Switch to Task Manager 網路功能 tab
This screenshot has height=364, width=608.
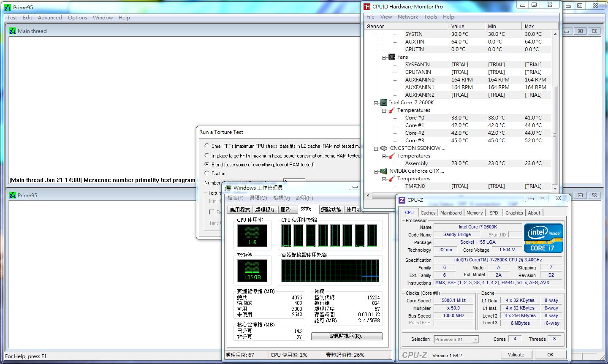coord(331,209)
